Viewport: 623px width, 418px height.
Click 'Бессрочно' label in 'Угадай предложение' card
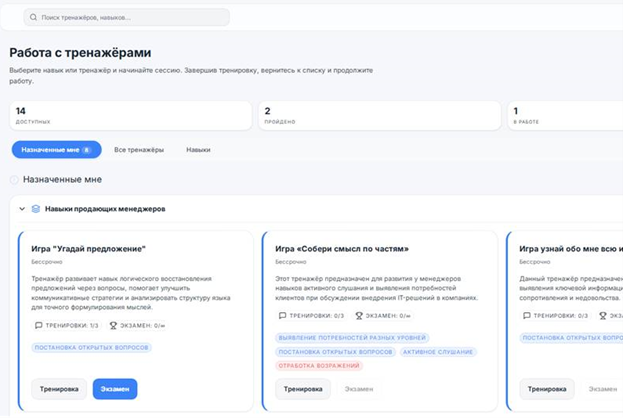tap(47, 262)
